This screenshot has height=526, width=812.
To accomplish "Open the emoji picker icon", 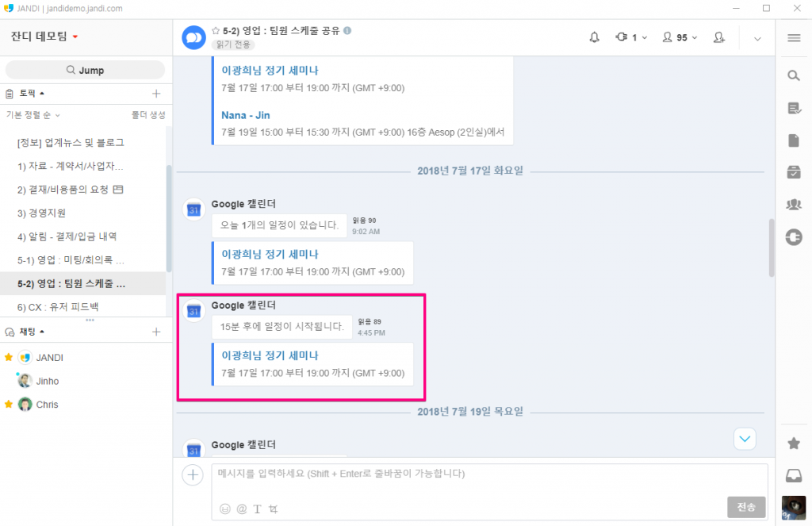I will [224, 509].
